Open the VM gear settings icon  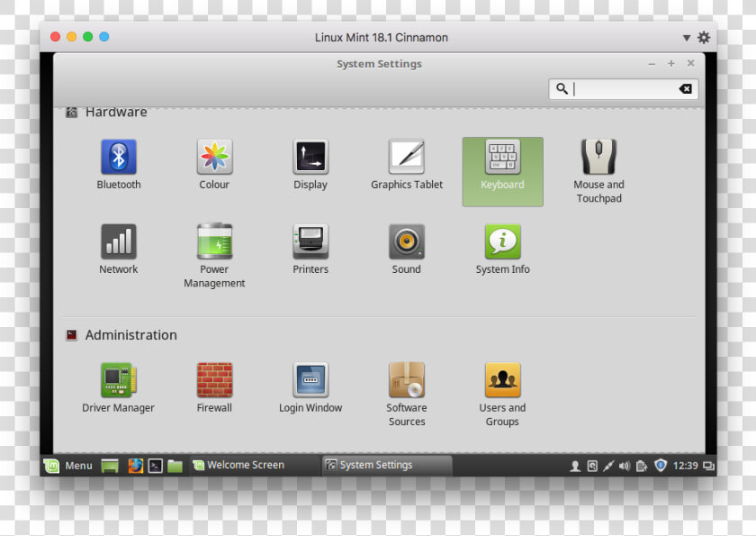704,37
